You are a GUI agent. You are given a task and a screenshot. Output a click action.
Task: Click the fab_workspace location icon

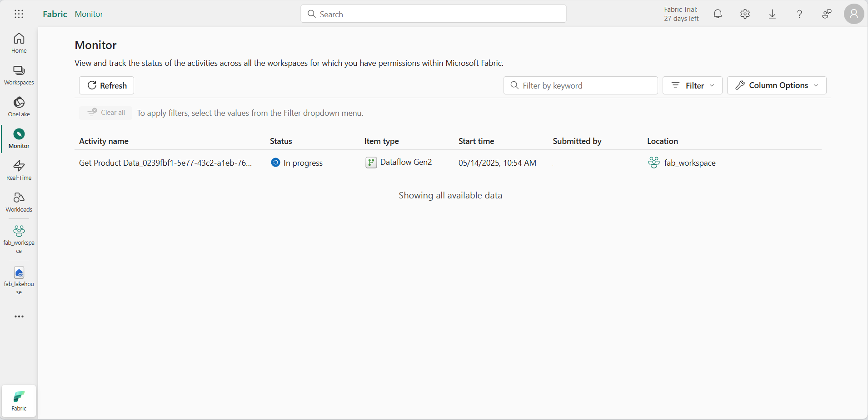(x=654, y=163)
